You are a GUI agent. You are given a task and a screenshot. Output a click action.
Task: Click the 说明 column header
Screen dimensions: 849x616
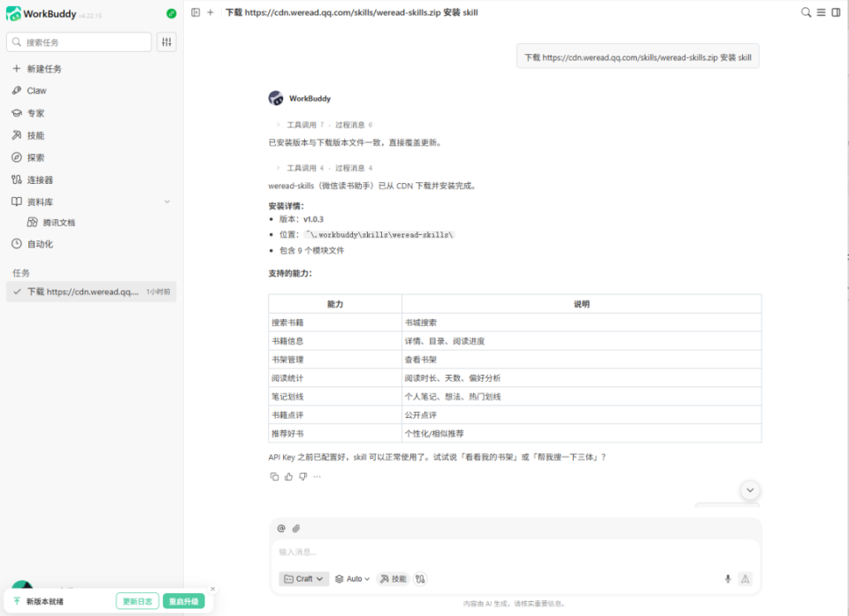tap(582, 304)
